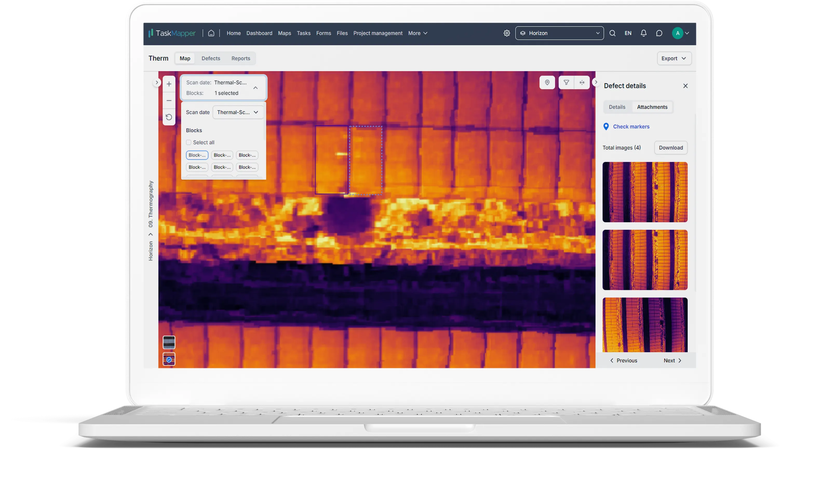828x504 pixels.
Task: Select the thermal layer thumbnail with checkmark
Action: pyautogui.click(x=169, y=359)
